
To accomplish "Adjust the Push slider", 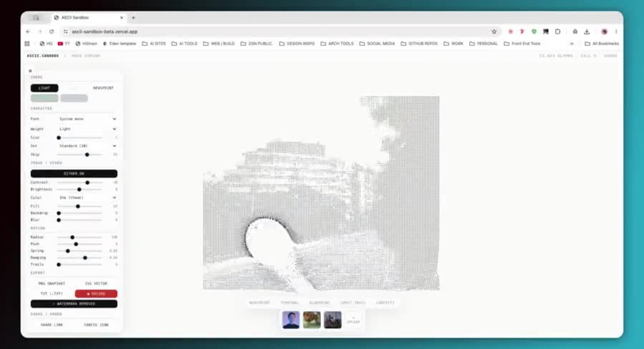I will [79, 244].
